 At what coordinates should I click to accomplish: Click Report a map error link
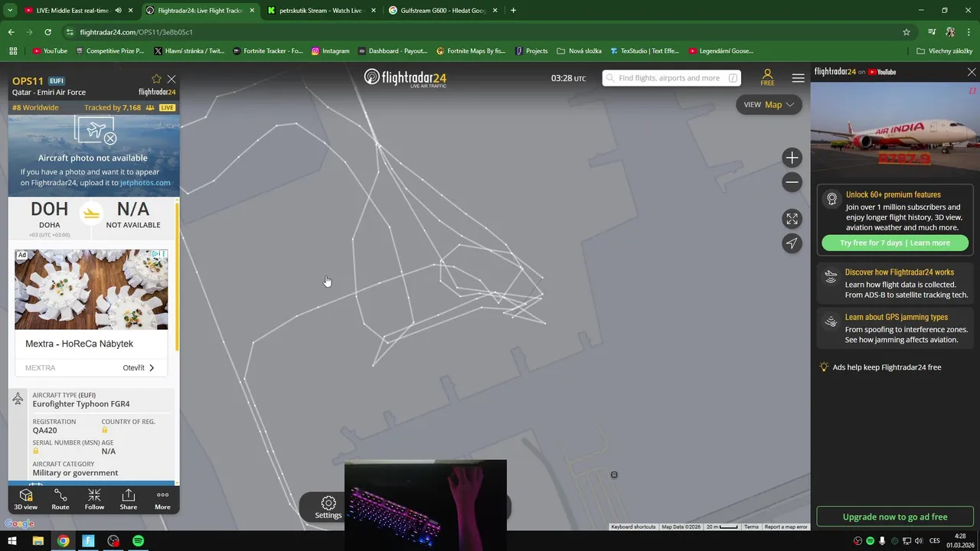[x=786, y=527]
